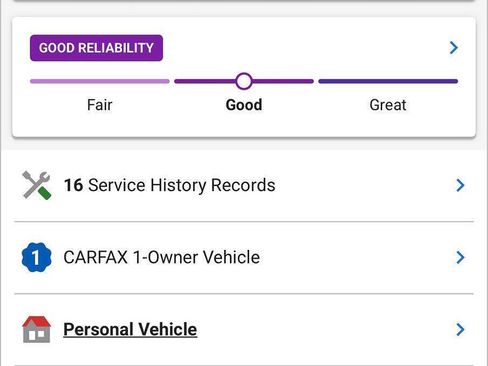Click the wrench and screwdriver service icon
488x366 pixels.
(37, 185)
